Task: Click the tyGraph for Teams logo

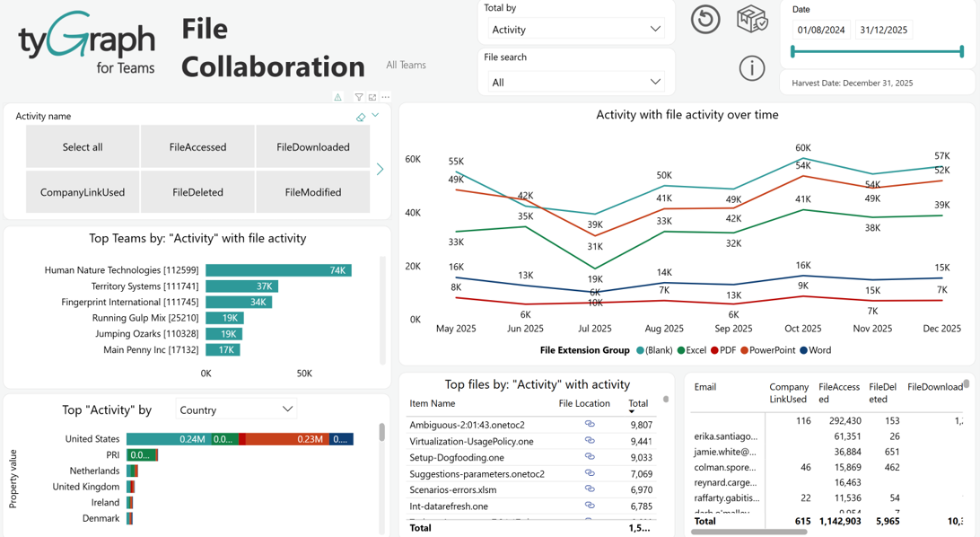Action: 87,42
